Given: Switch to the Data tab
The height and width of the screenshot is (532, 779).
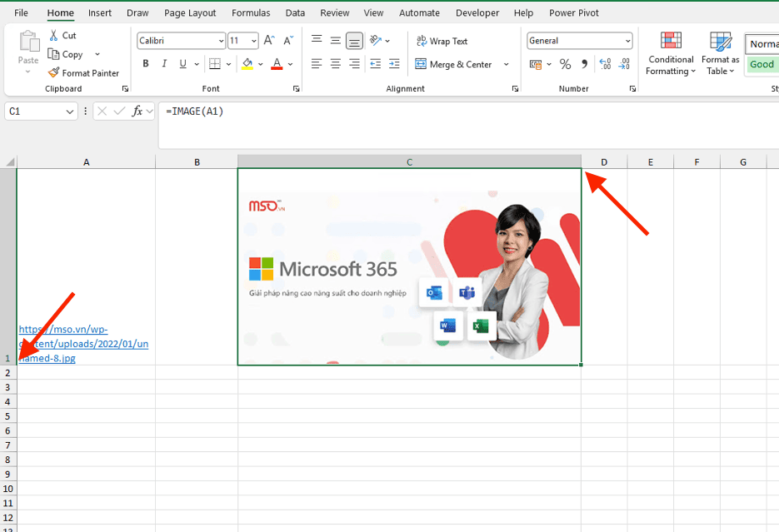Looking at the screenshot, I should (x=295, y=12).
